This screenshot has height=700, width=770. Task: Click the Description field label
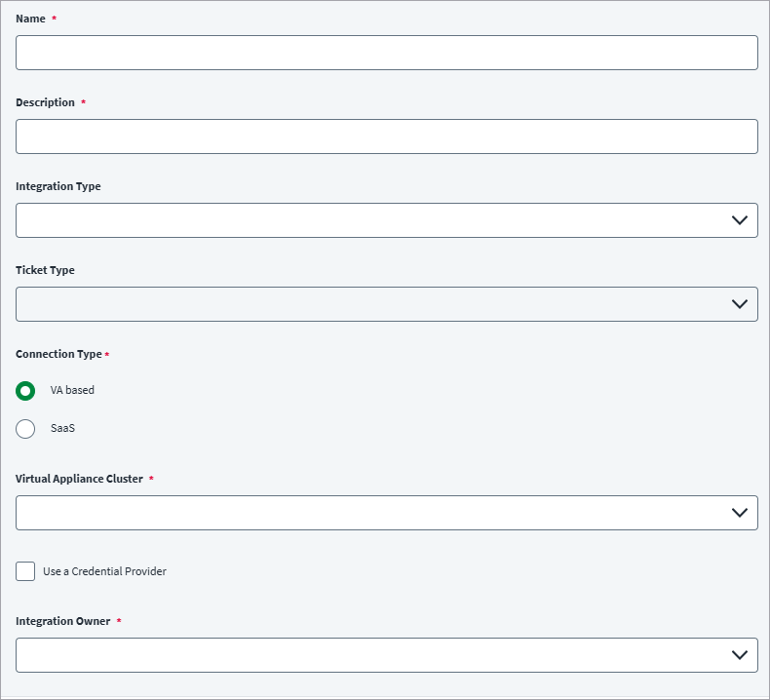click(x=45, y=102)
